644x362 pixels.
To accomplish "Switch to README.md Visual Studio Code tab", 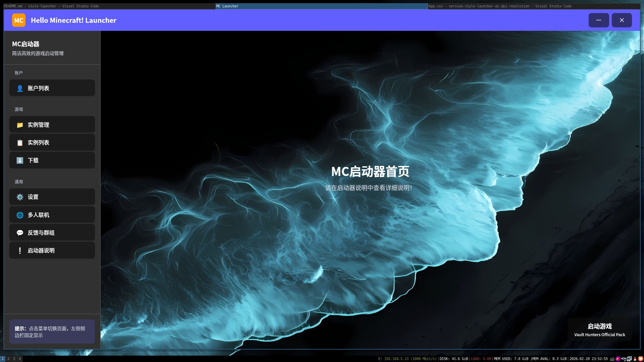I will [x=109, y=6].
